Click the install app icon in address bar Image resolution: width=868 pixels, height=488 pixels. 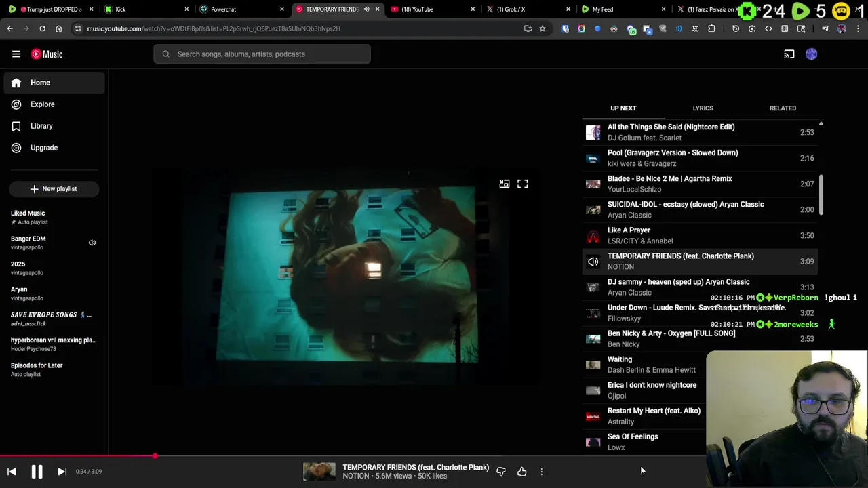point(528,28)
